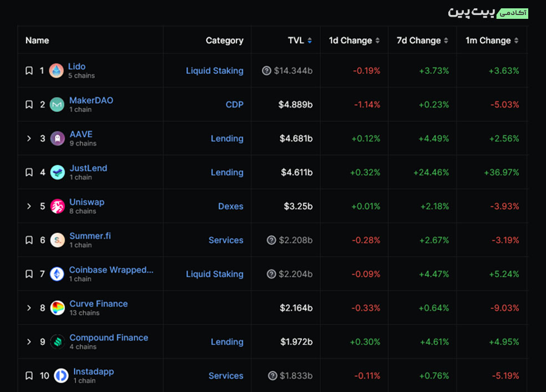The width and height of the screenshot is (546, 392).
Task: Select the $2.164b TVL value
Action: [x=296, y=308]
